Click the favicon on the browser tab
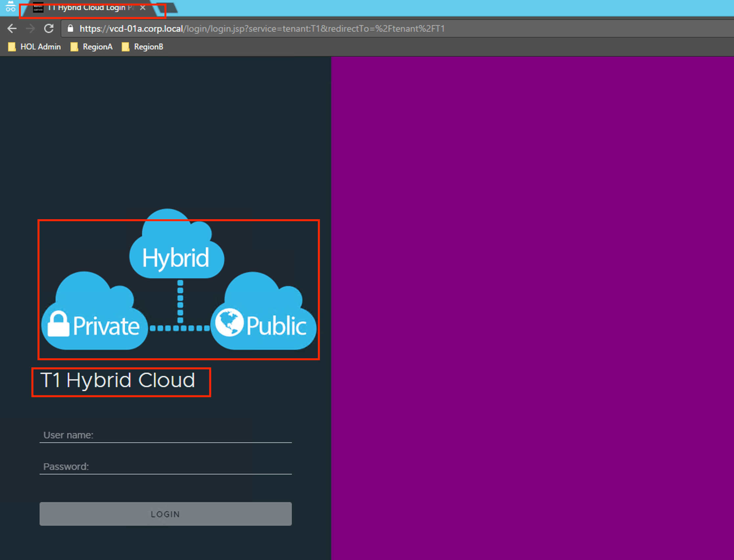The width and height of the screenshot is (734, 560). [x=38, y=7]
